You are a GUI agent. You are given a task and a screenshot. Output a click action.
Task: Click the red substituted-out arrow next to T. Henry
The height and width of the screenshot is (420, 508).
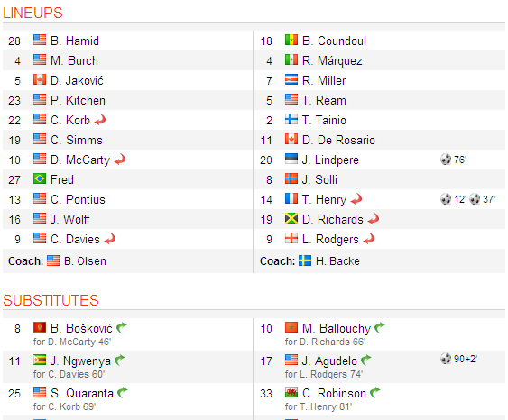click(356, 199)
